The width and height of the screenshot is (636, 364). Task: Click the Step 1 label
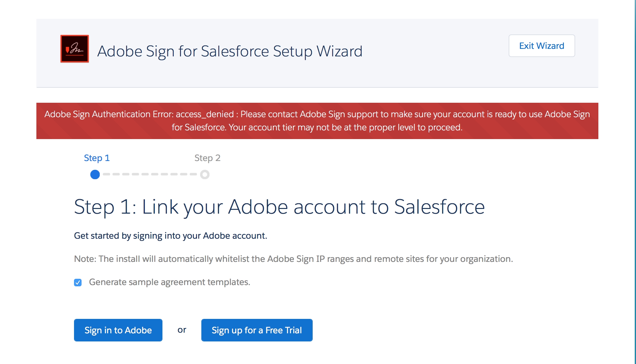tap(97, 158)
